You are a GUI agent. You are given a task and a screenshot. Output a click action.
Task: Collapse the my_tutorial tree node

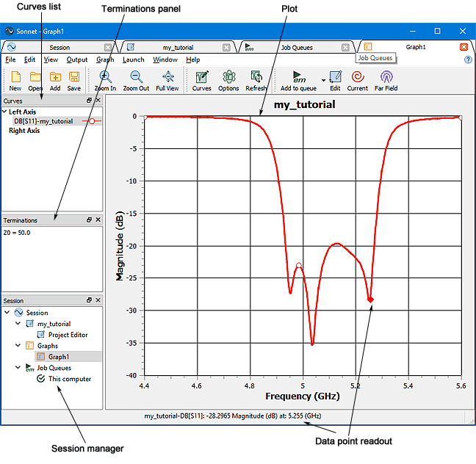18,324
